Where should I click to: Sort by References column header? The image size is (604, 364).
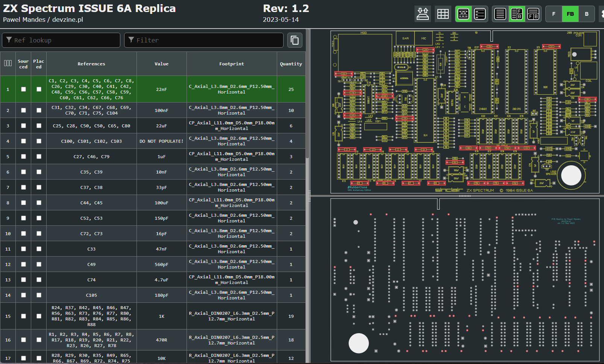click(91, 64)
